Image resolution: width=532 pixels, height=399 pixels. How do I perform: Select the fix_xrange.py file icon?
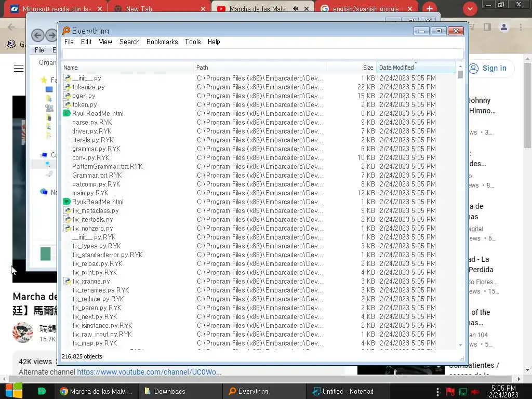(x=67, y=281)
